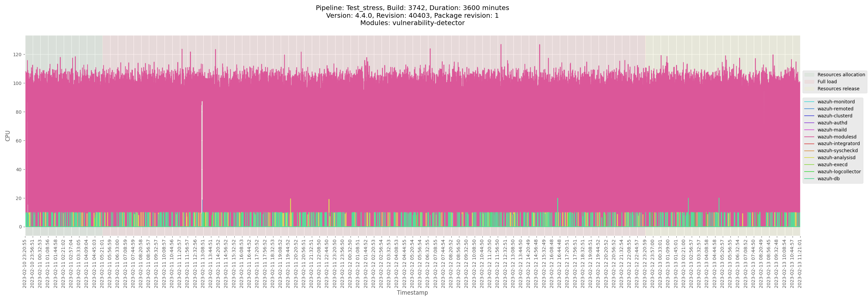Click the wazuh-db legend entry
868x301 pixels.
coord(828,179)
